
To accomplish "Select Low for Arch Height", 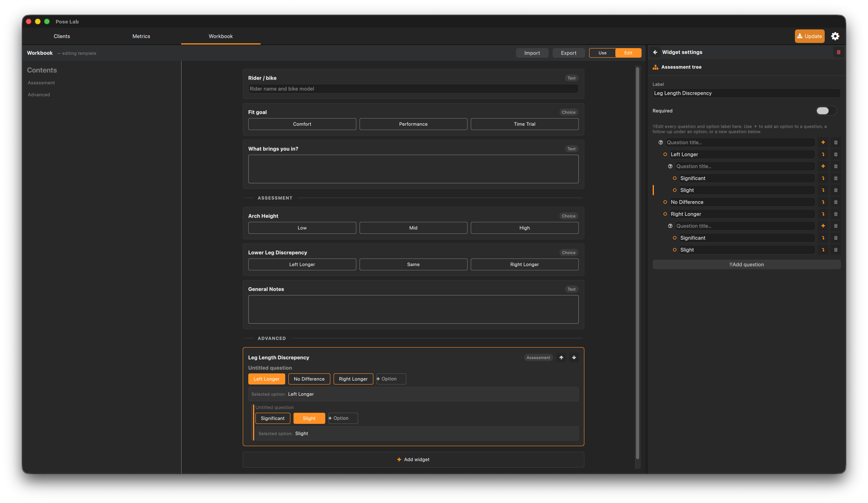I will coord(302,228).
